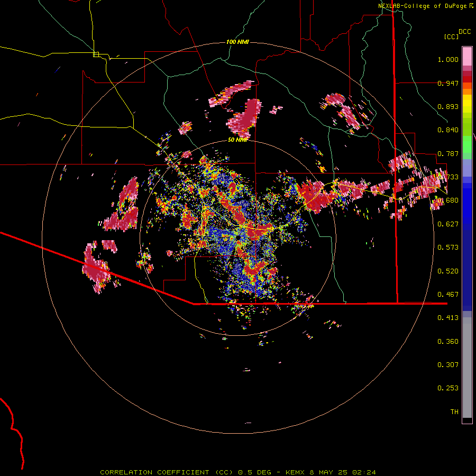The height and width of the screenshot is (476, 476).
Task: Click the [CC] units label
Action: tap(452, 36)
